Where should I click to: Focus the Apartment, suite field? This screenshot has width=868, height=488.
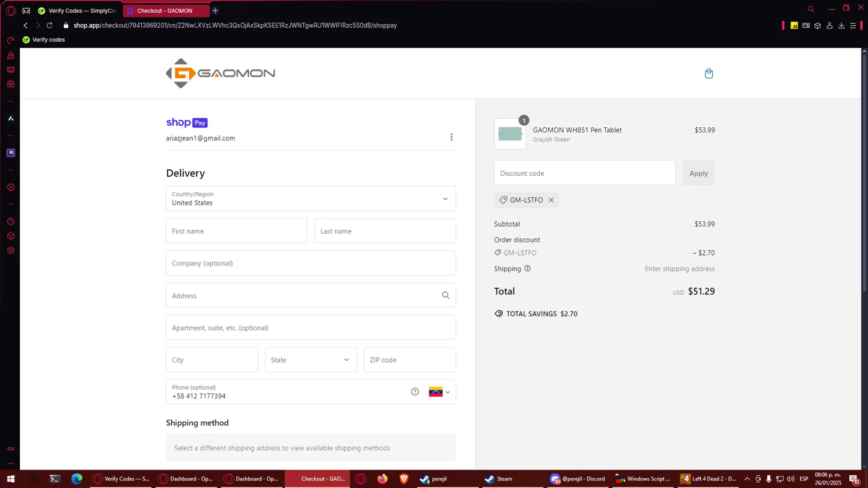click(x=311, y=327)
